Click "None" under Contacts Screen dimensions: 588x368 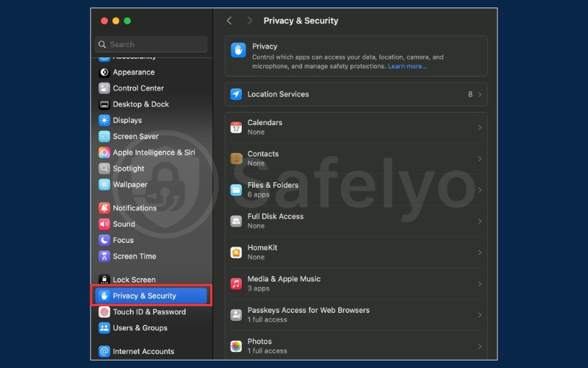click(256, 163)
